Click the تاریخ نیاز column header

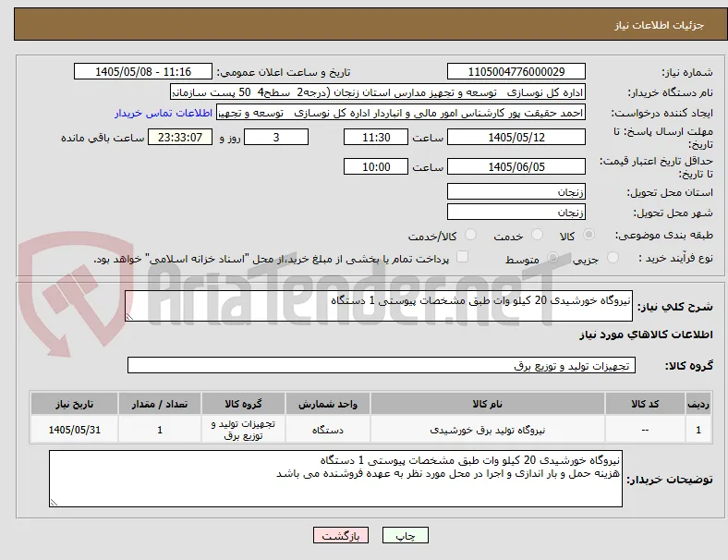coord(74,404)
